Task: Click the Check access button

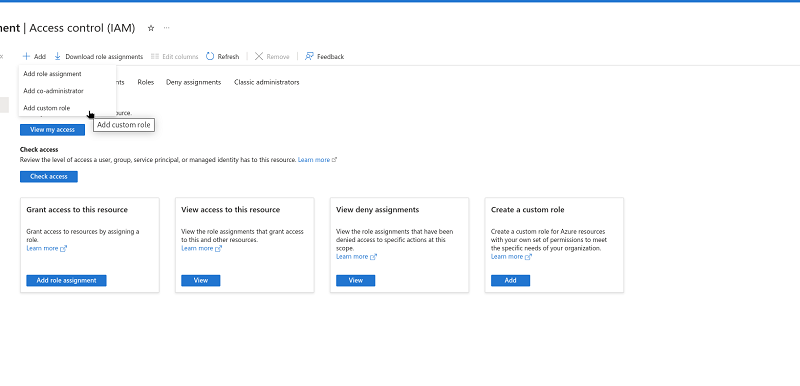Action: (x=49, y=176)
